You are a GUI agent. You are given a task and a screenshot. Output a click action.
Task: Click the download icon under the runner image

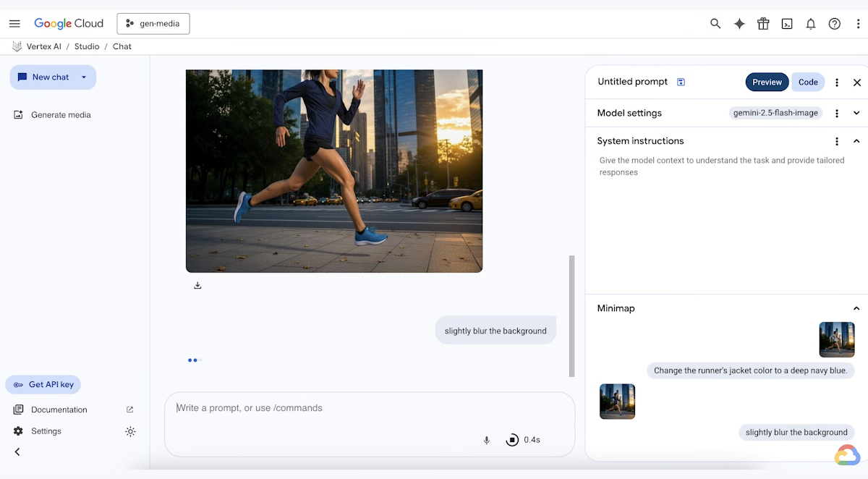pyautogui.click(x=197, y=285)
